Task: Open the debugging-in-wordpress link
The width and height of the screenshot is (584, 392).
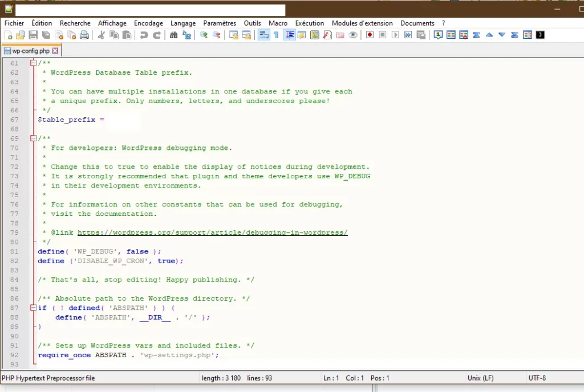Action: (x=213, y=232)
